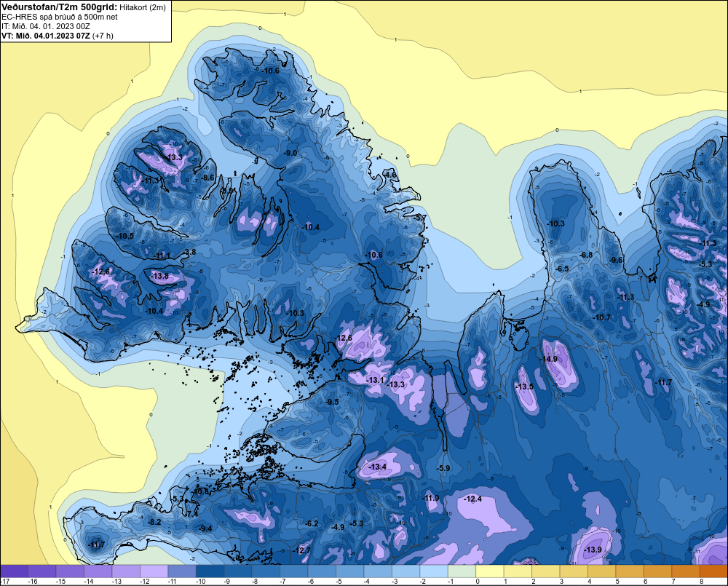Click the -9.6 temperature label
The image size is (728, 586).
[x=617, y=260]
